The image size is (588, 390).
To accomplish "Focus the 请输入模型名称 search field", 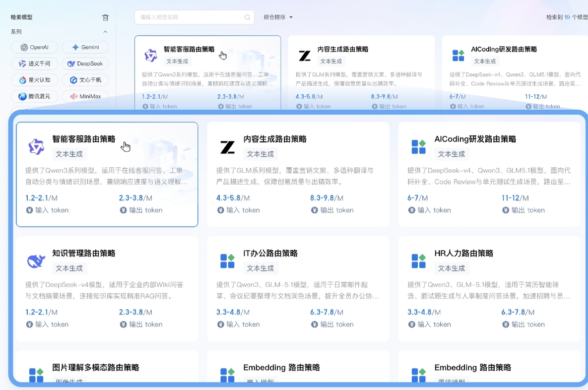I will click(x=194, y=17).
